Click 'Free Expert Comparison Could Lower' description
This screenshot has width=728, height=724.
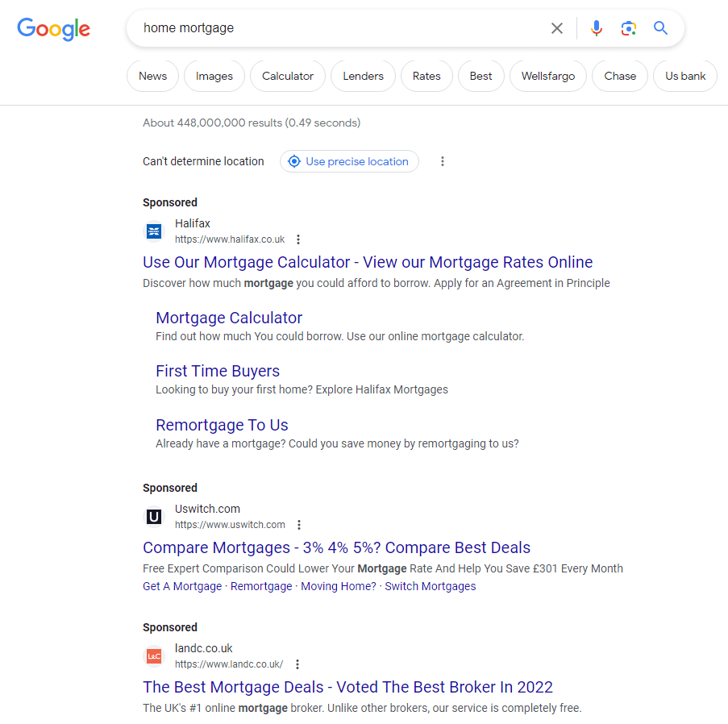point(383,569)
